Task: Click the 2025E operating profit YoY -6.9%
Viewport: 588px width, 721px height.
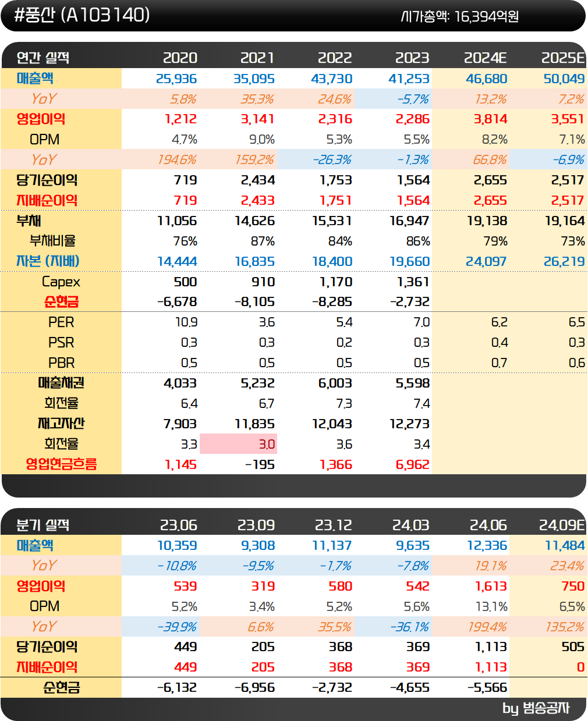Action: click(x=568, y=159)
